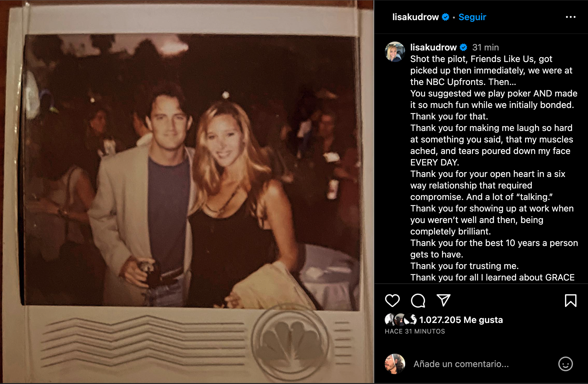This screenshot has width=588, height=384.
Task: Click the 31 min caption timestamp
Action: point(485,47)
